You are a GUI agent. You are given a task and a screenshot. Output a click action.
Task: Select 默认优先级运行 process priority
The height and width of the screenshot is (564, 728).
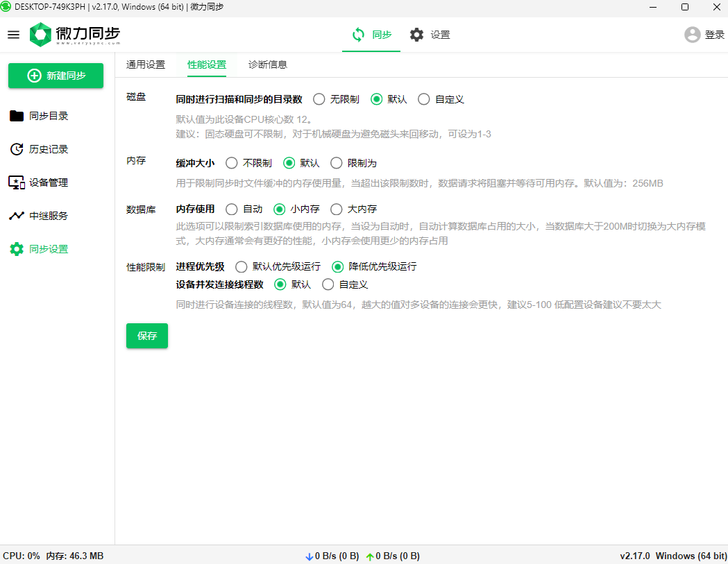[242, 266]
